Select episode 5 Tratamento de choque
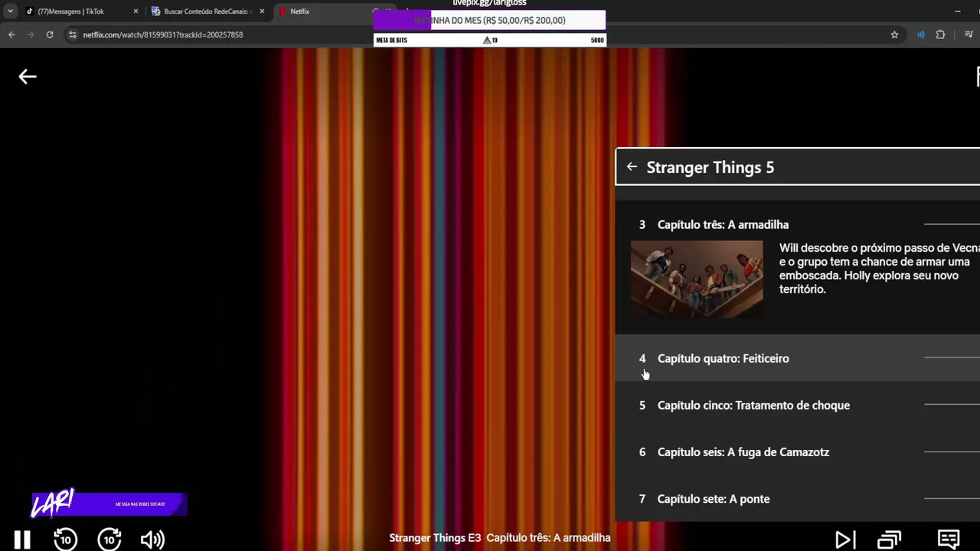The image size is (980, 551). [x=797, y=405]
